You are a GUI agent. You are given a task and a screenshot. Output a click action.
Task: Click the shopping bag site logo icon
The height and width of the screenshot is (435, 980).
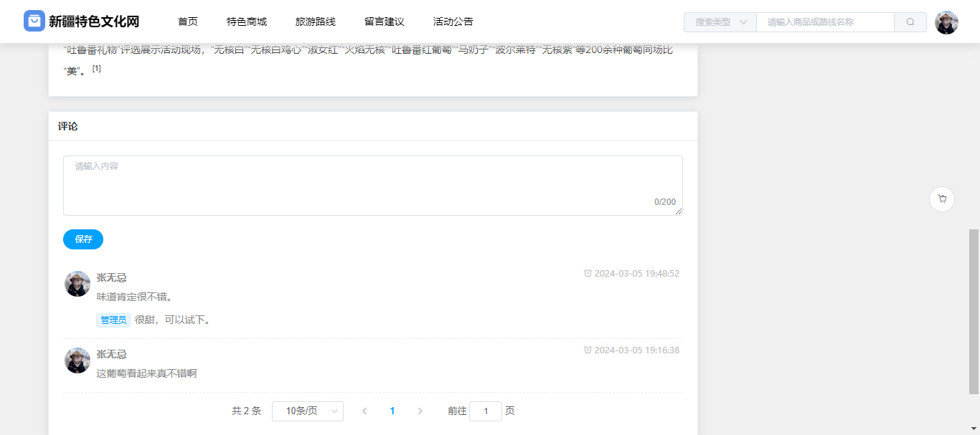[34, 21]
